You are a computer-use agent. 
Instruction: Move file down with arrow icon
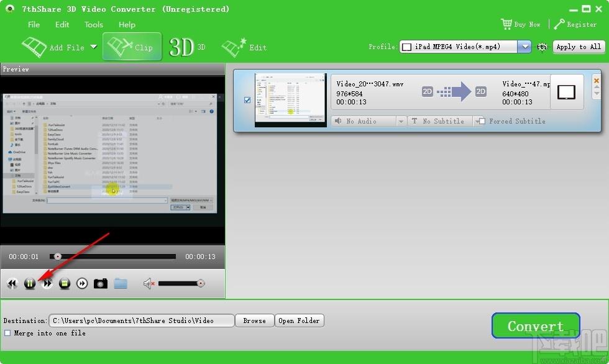click(x=597, y=94)
